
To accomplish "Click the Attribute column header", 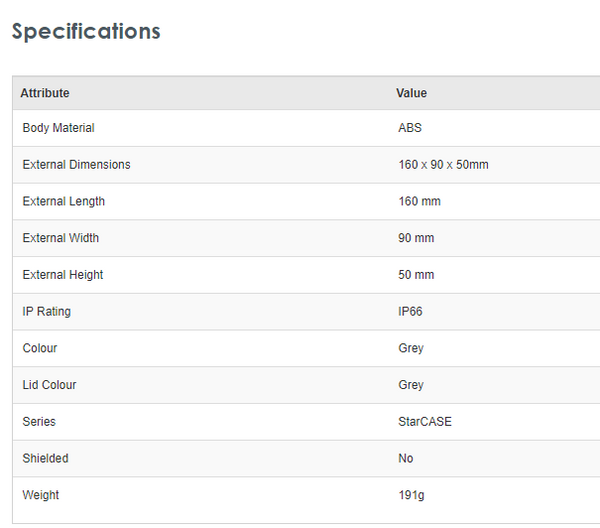I will tap(45, 93).
